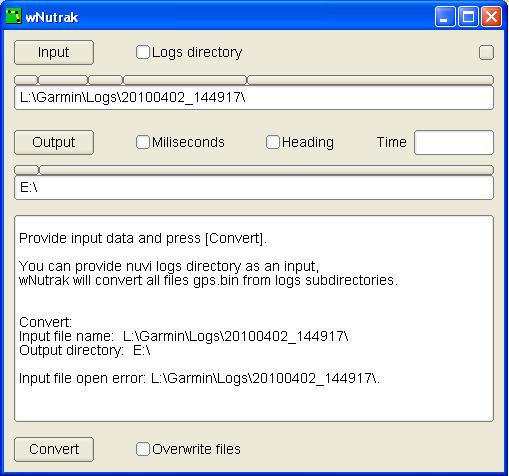This screenshot has height=476, width=509.
Task: Maximize the wNutrak window
Action: [468, 16]
